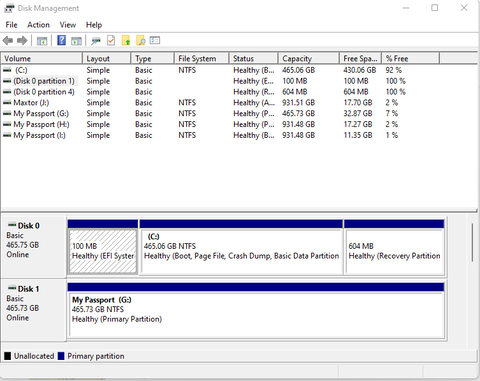The height and width of the screenshot is (381, 480).
Task: Sort by the Layout column header
Action: [x=106, y=58]
